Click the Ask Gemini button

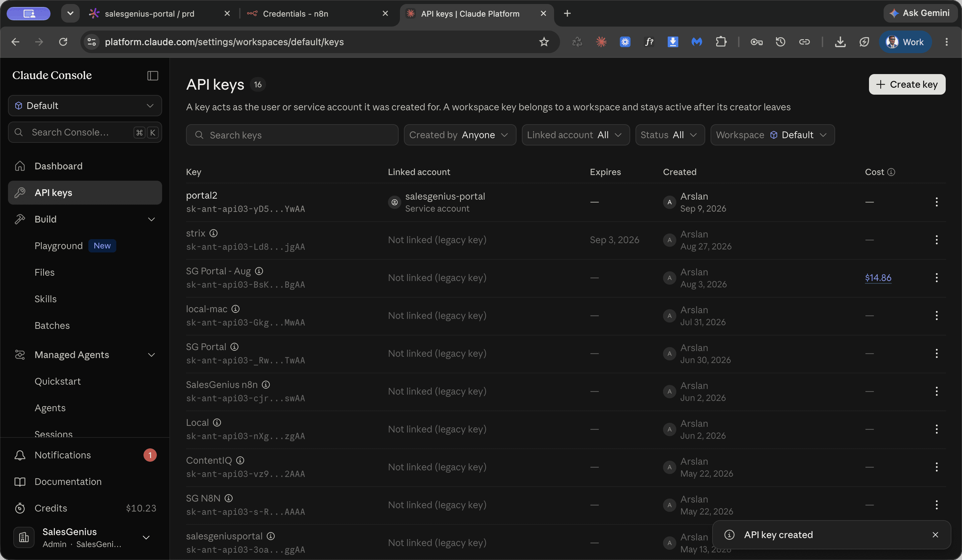[920, 13]
